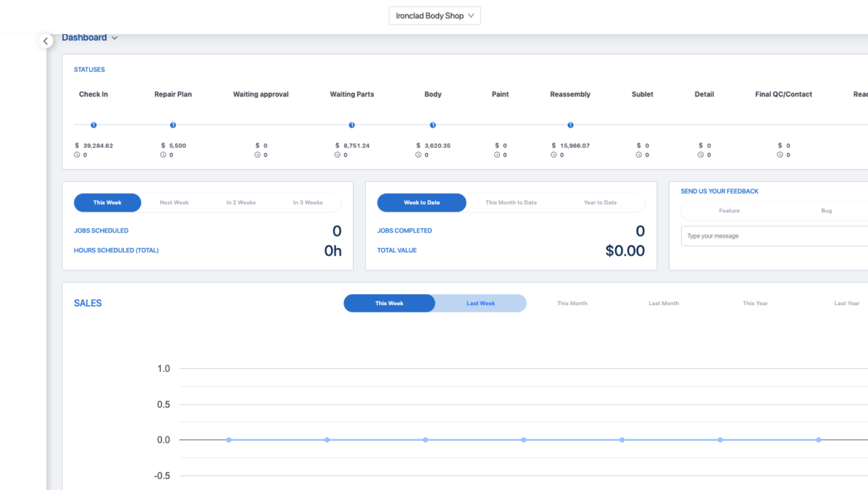
Task: Click the last visible sales chart data point
Action: point(818,440)
